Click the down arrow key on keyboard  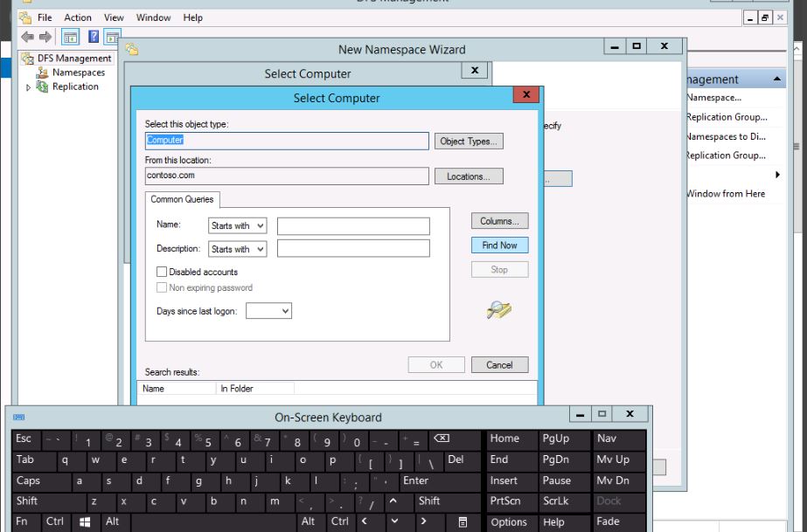click(x=394, y=522)
